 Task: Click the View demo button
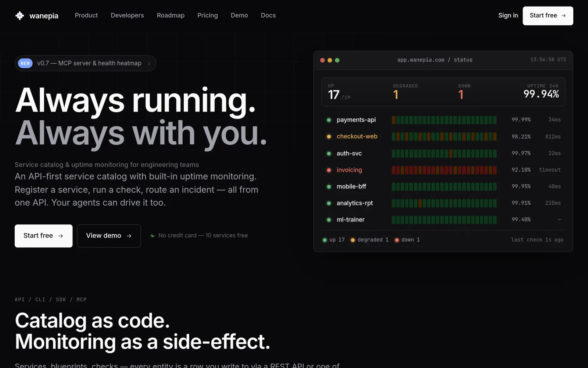(x=109, y=236)
